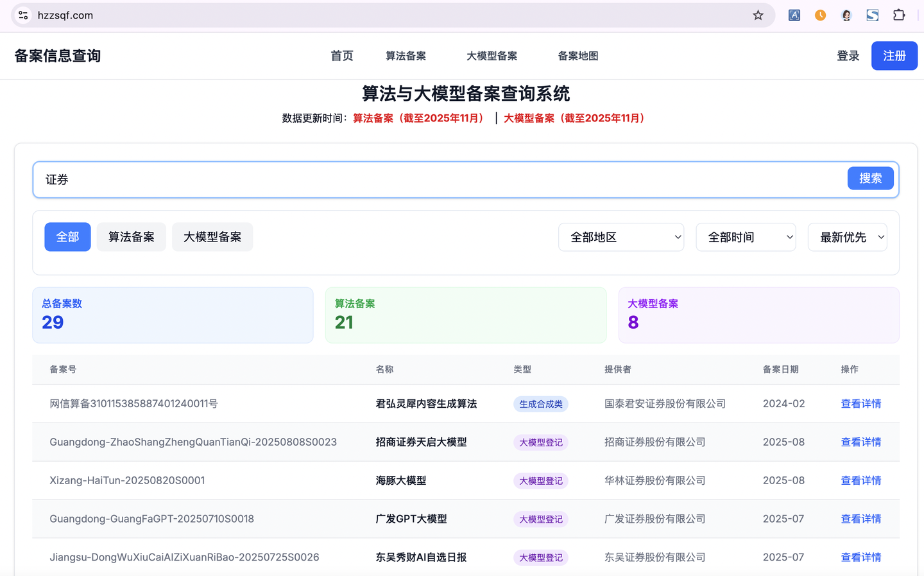Click provider 招商证券股份有限公司

point(654,442)
